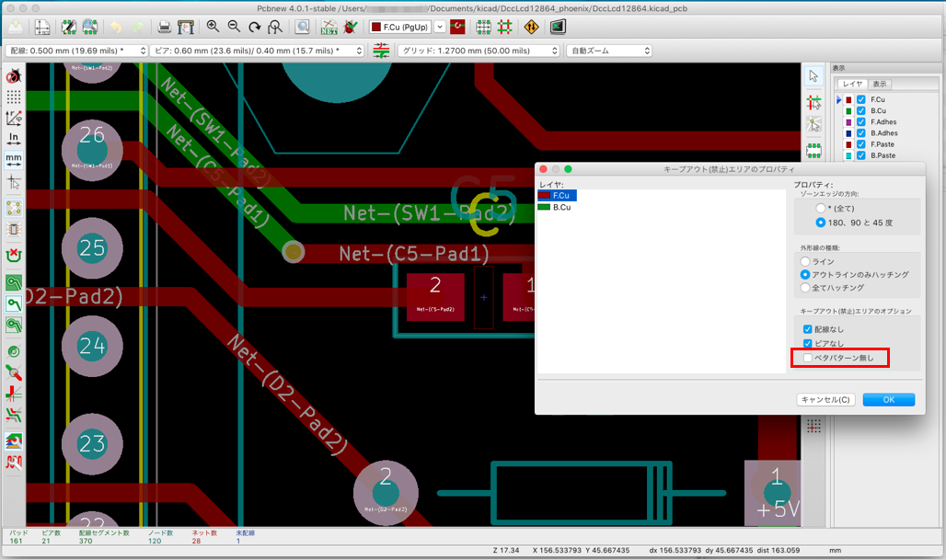The height and width of the screenshot is (560, 946).
Task: Check the ベタパターン無し checkbox
Action: pos(807,358)
